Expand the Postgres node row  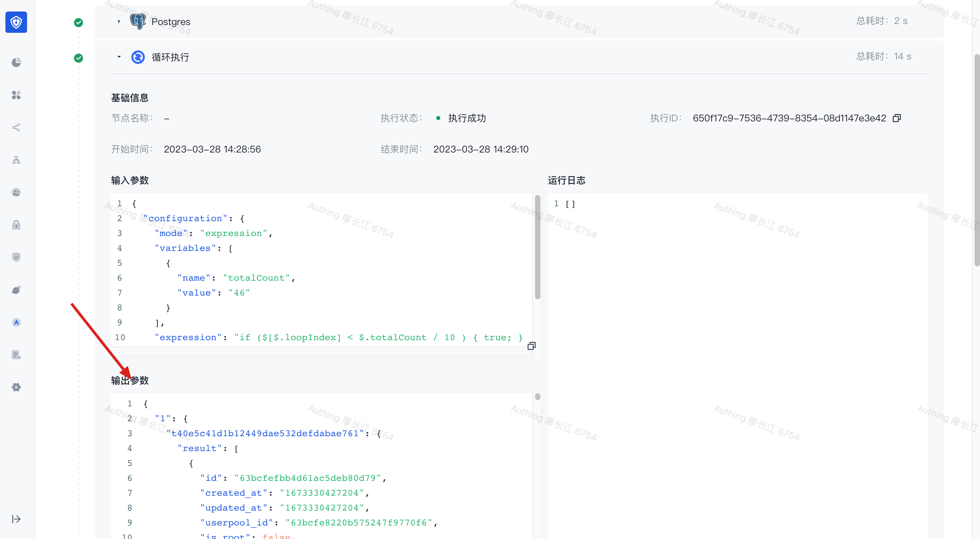(119, 22)
